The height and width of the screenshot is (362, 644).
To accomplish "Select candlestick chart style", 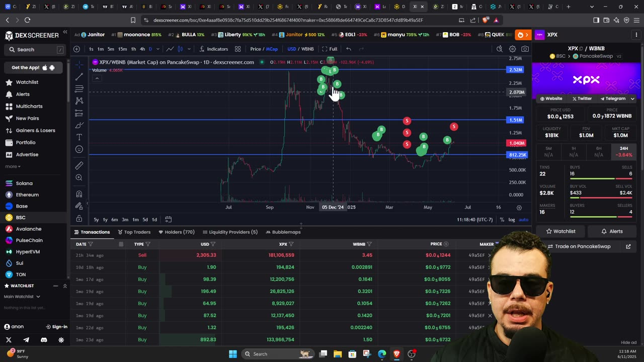I will pyautogui.click(x=180, y=49).
